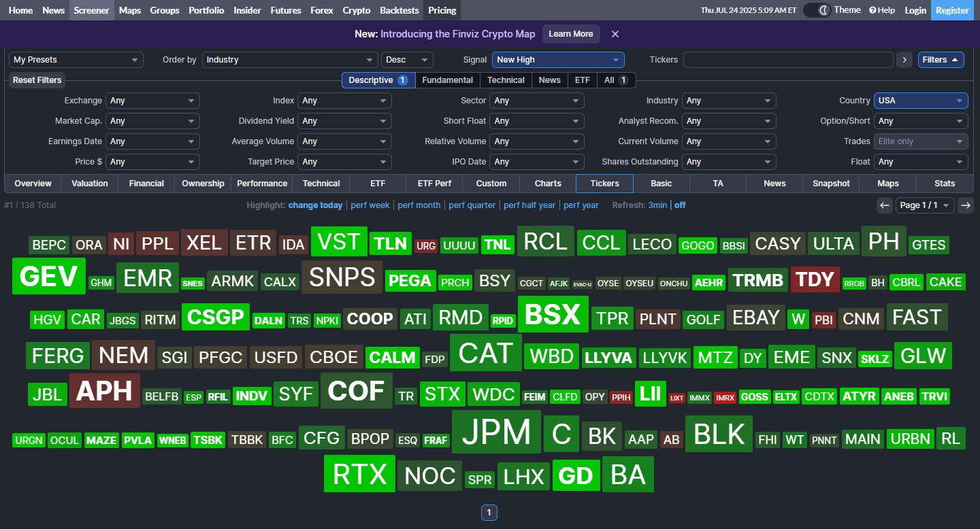Turn refresh off

680,205
